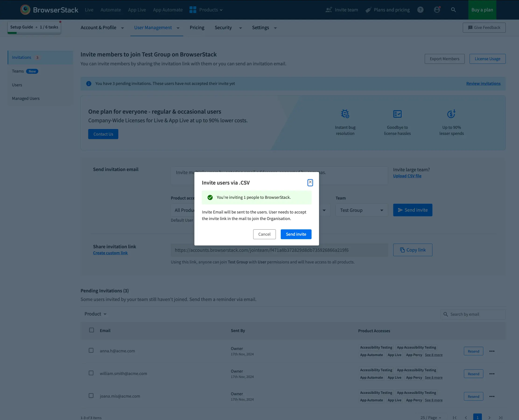This screenshot has height=420, width=519.
Task: Open three-dot menu for anna.h@acme.com
Action: 492,351
